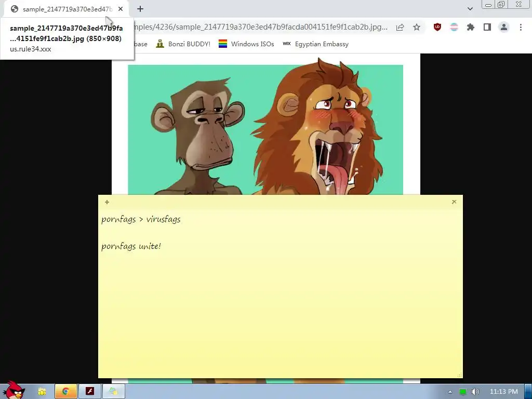Click the Show Desktop strip
This screenshot has height=399, width=532.
tap(528, 392)
